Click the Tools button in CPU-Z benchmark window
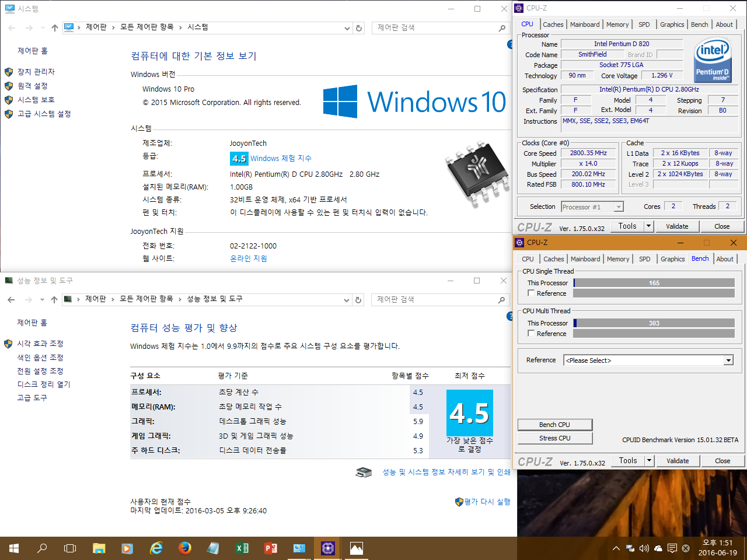Screen dimensions: 747x560 628,461
